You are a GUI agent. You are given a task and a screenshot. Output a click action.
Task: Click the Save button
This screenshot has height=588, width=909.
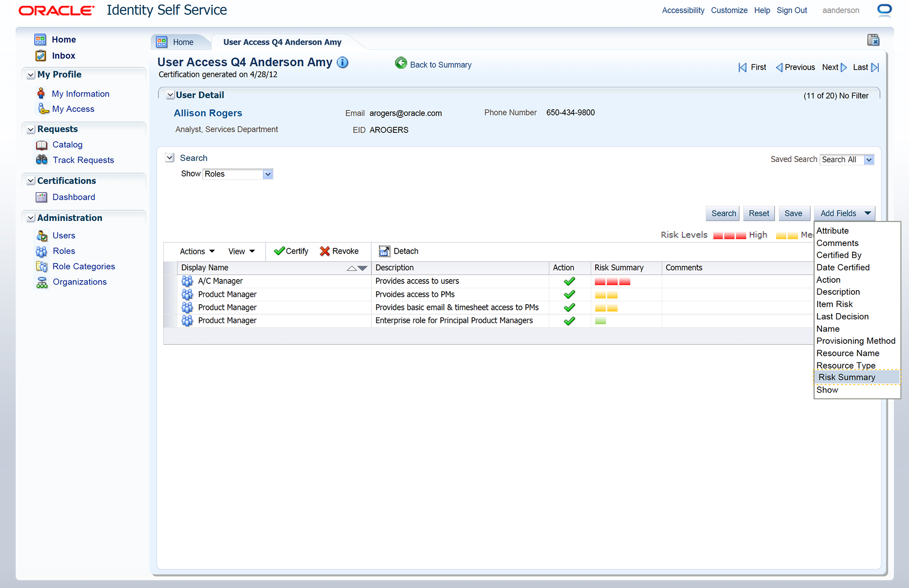(x=793, y=213)
